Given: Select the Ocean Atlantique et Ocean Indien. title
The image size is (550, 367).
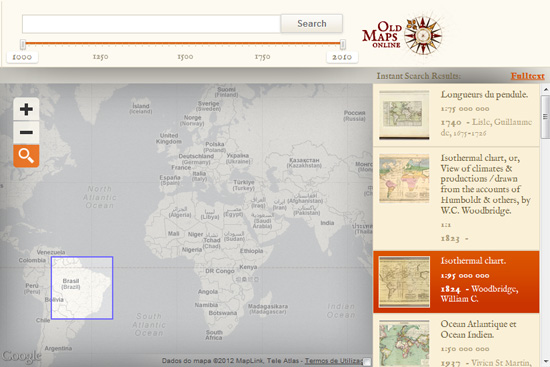Looking at the screenshot, I should tap(478, 329).
